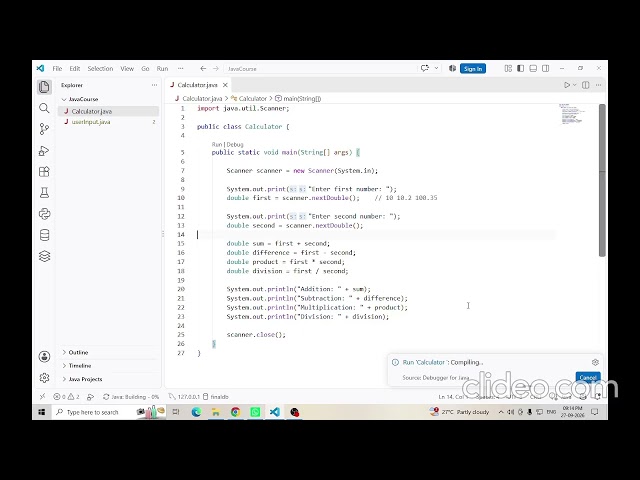Open the Extensions view
Screen dimensions: 640x480
(44, 171)
